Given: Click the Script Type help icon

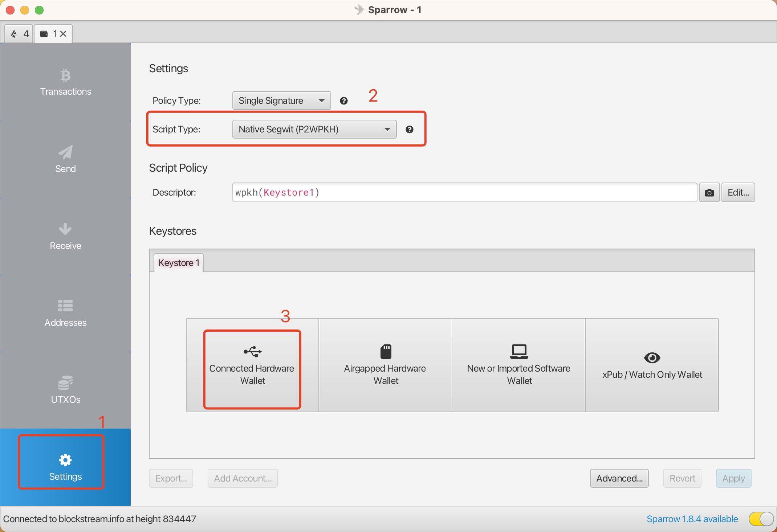Looking at the screenshot, I should [x=409, y=130].
